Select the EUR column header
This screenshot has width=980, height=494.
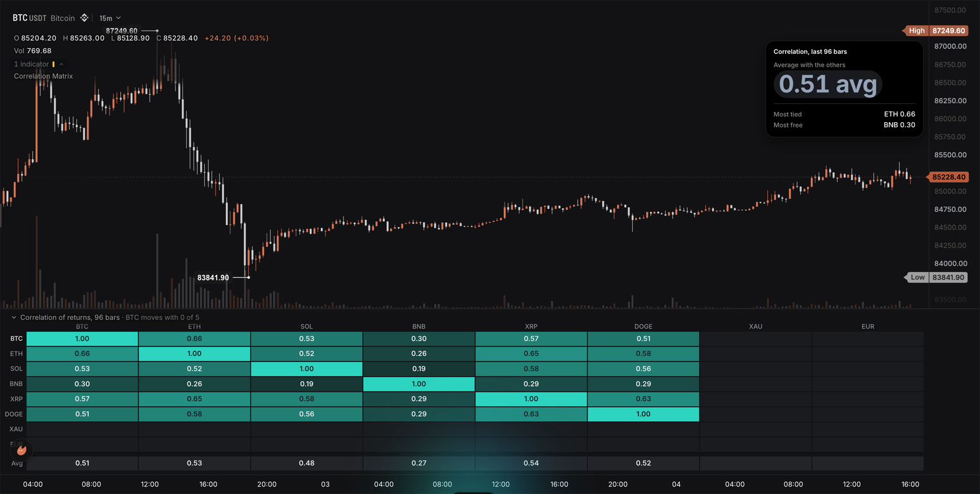pos(868,327)
